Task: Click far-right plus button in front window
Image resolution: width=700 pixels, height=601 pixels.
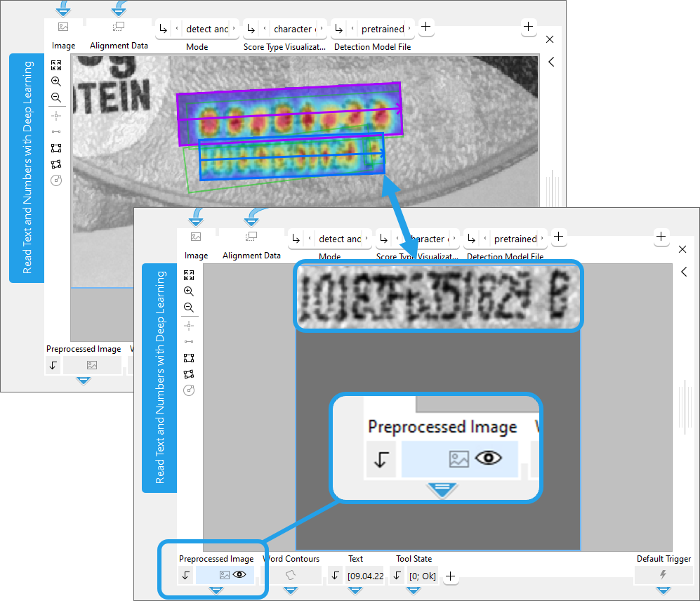Action: pos(661,237)
